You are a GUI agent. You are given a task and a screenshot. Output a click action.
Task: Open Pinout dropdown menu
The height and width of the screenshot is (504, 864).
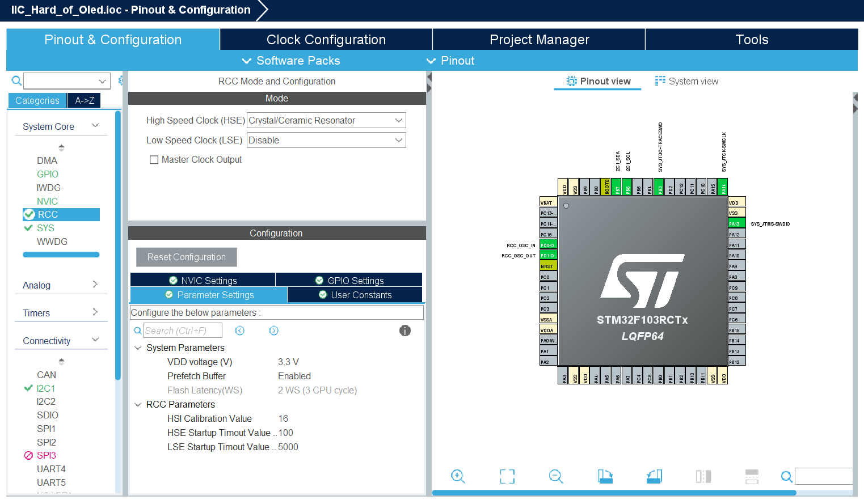click(x=450, y=61)
